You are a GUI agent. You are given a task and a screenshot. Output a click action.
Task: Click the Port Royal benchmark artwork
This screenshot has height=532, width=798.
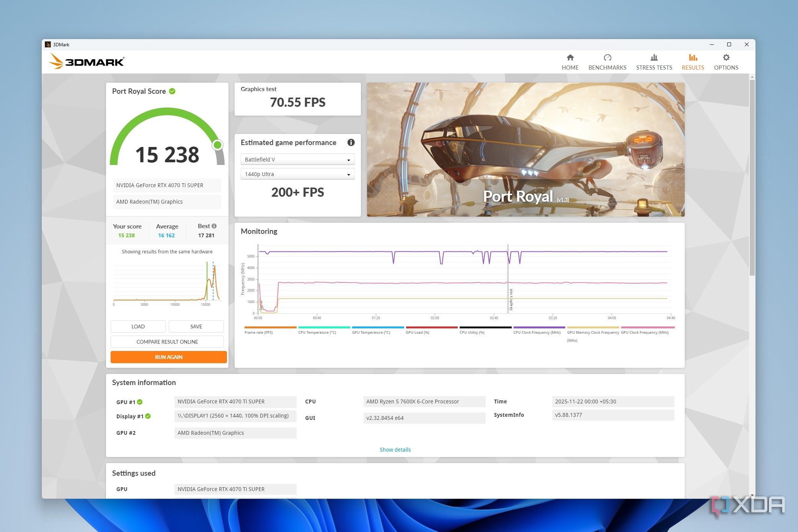[525, 150]
